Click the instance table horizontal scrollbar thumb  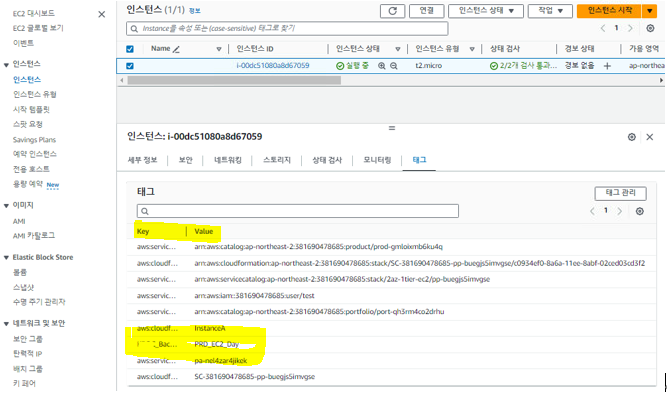tap(234, 80)
